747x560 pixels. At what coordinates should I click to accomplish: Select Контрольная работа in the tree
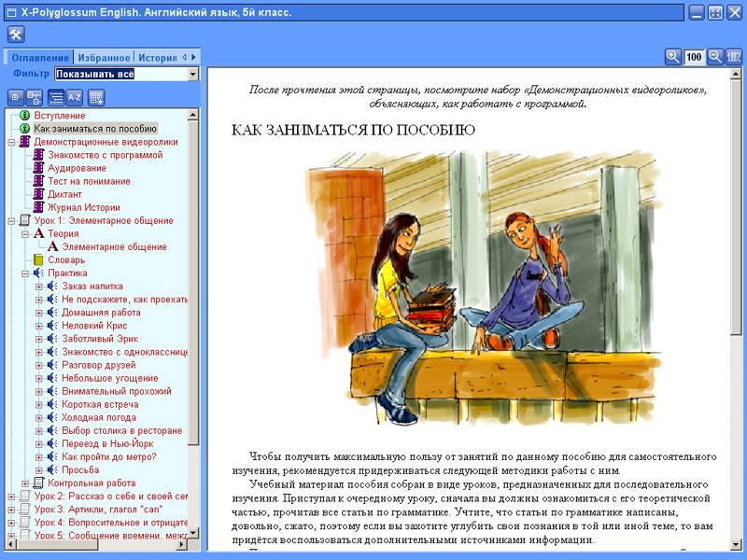point(92,483)
